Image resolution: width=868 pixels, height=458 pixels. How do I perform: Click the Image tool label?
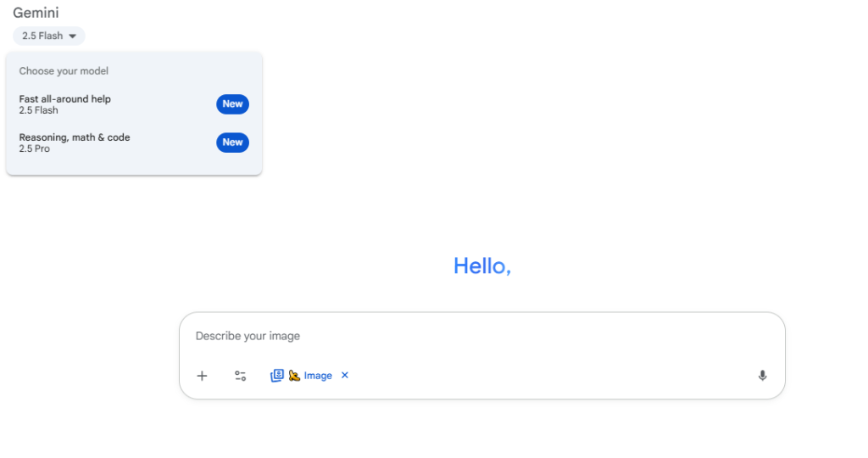click(x=318, y=376)
